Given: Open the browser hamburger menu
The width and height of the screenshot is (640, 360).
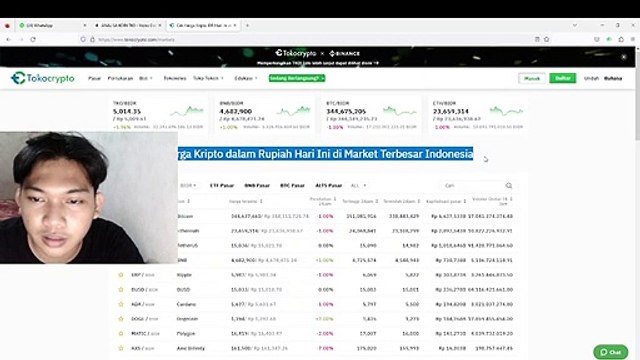Looking at the screenshot, I should click(x=633, y=39).
